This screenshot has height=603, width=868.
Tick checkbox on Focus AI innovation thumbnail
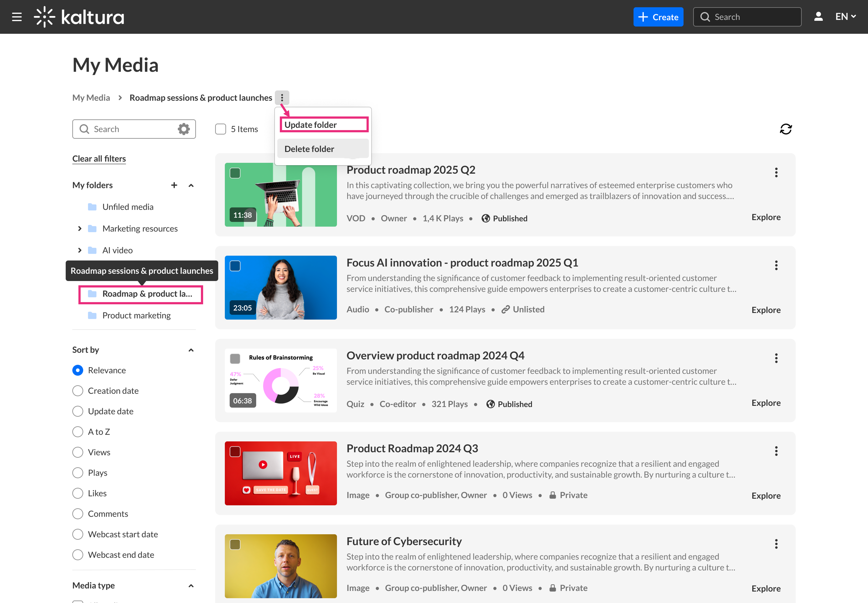tap(235, 266)
